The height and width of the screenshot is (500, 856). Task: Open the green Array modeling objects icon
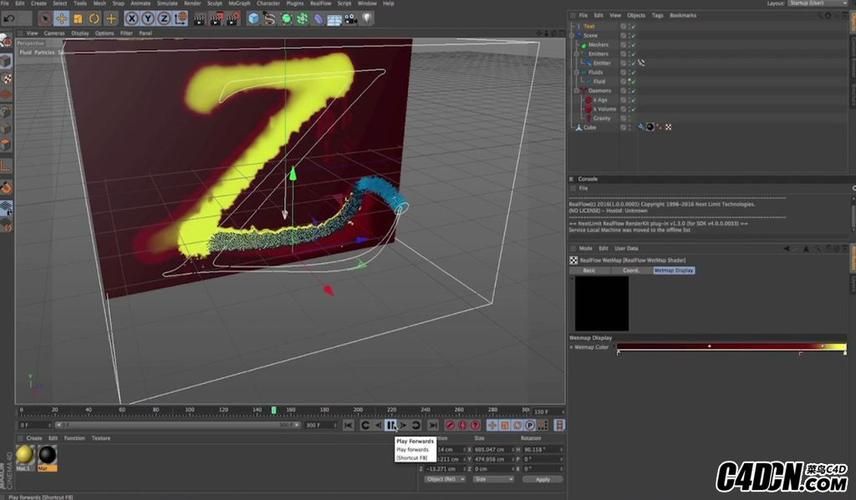tap(302, 19)
